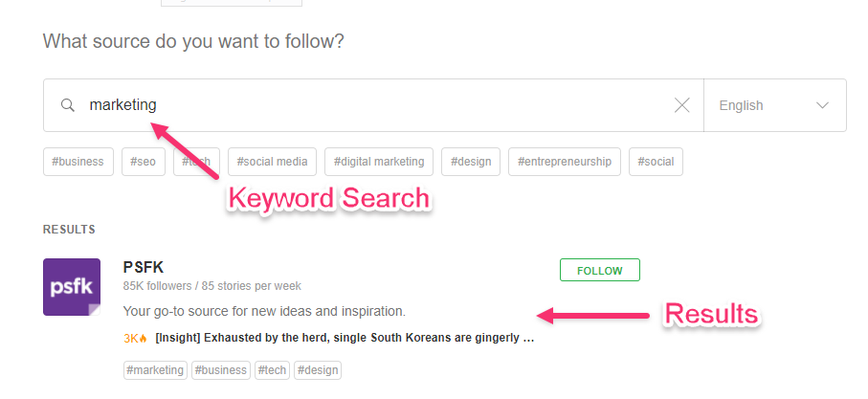This screenshot has width=868, height=399.
Task: Choose the #entrepreneurship suggestion tag
Action: click(564, 162)
